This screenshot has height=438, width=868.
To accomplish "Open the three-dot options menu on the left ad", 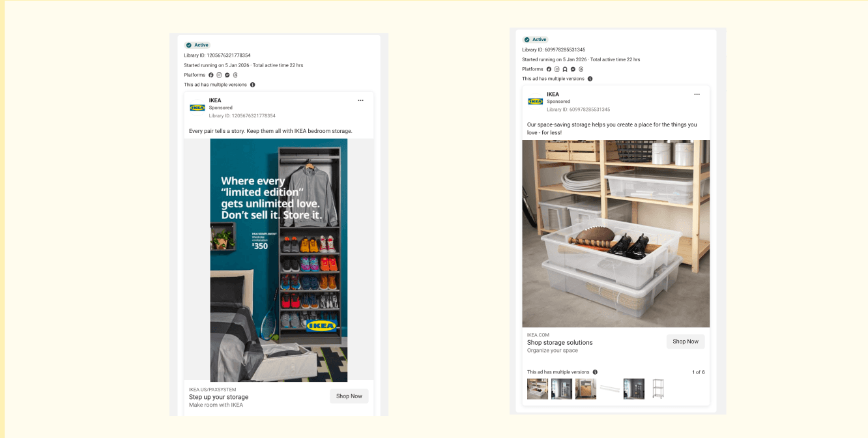I will (361, 100).
